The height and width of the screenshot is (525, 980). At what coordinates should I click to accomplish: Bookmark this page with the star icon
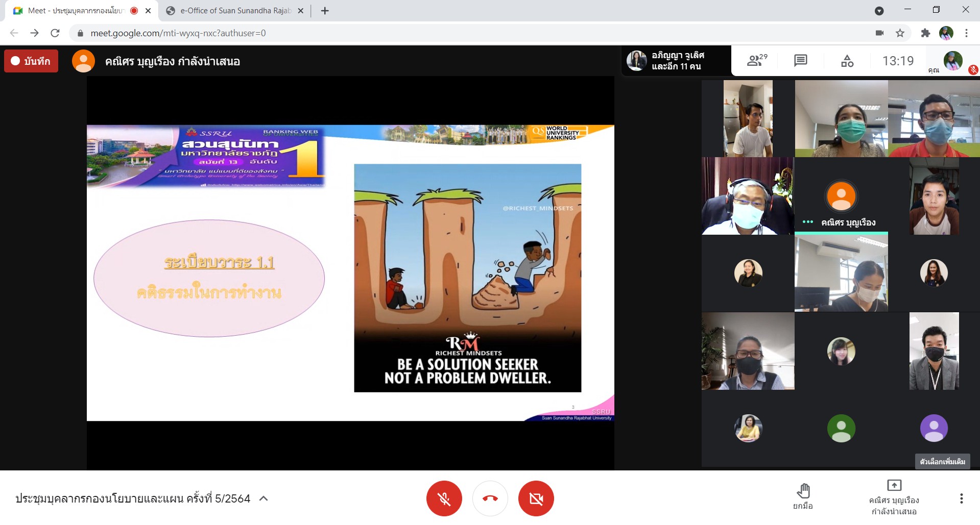[900, 33]
